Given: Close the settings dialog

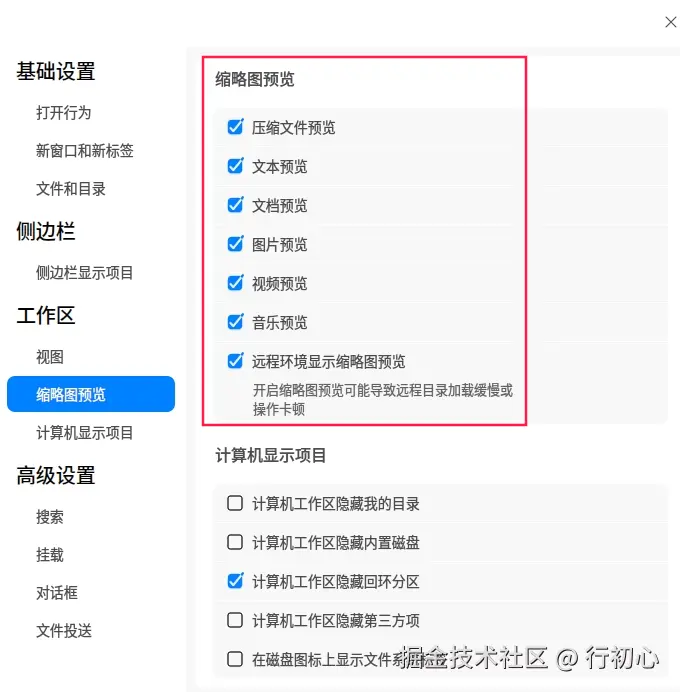Looking at the screenshot, I should click(671, 22).
